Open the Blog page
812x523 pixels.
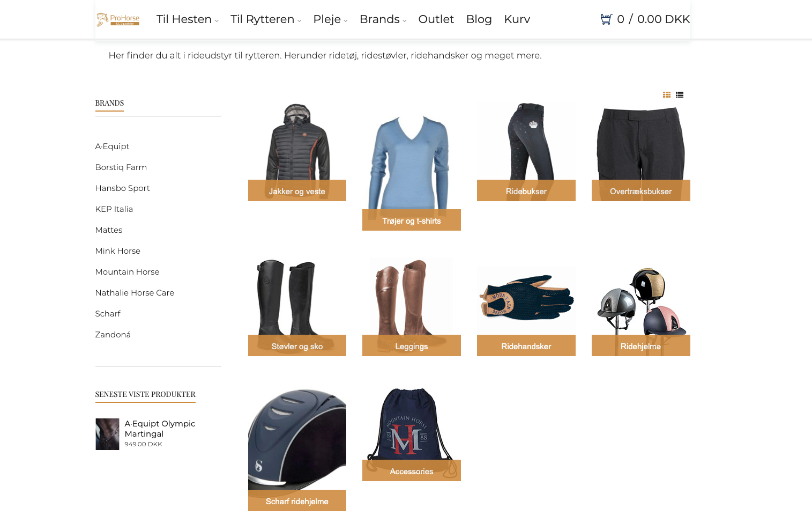pos(479,20)
